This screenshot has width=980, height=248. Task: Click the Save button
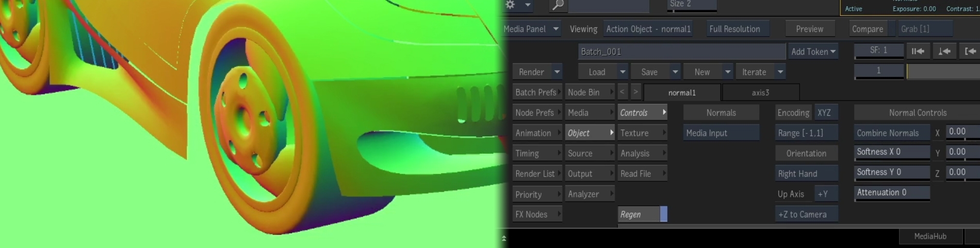point(649,72)
